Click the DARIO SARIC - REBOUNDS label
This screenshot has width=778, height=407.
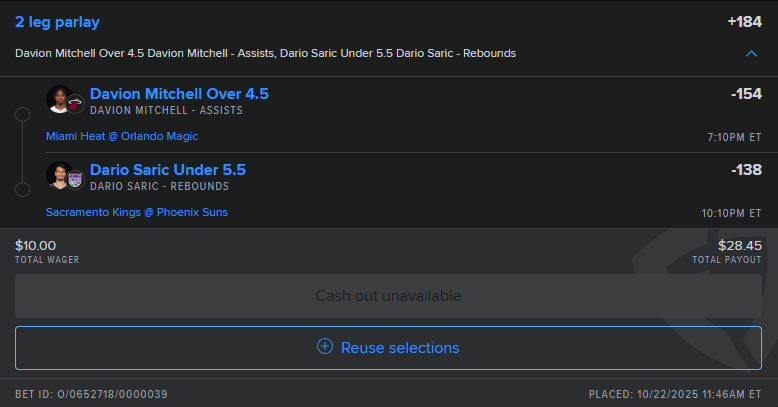(x=159, y=186)
